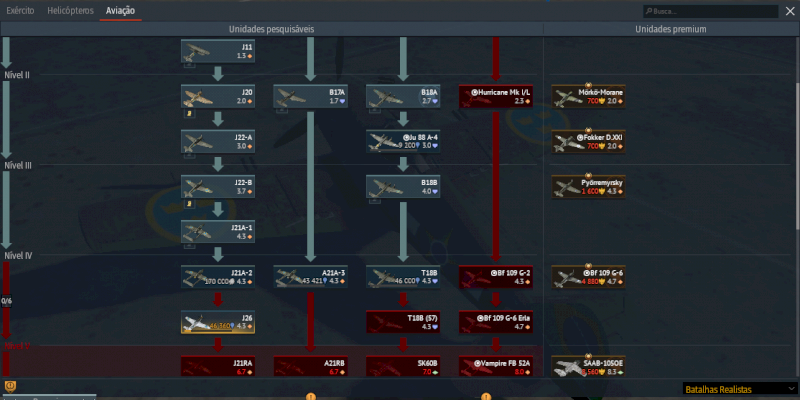Select the Aviação tab
The image size is (800, 400).
pos(120,11)
